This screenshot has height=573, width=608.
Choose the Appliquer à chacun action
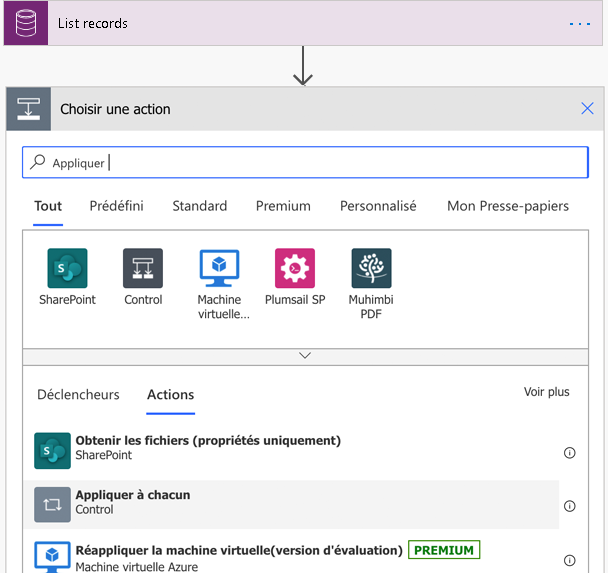pyautogui.click(x=291, y=504)
